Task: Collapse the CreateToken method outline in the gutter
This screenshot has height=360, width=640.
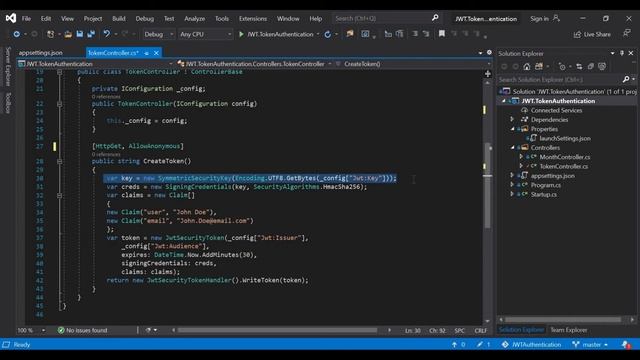Action: [x=60, y=161]
